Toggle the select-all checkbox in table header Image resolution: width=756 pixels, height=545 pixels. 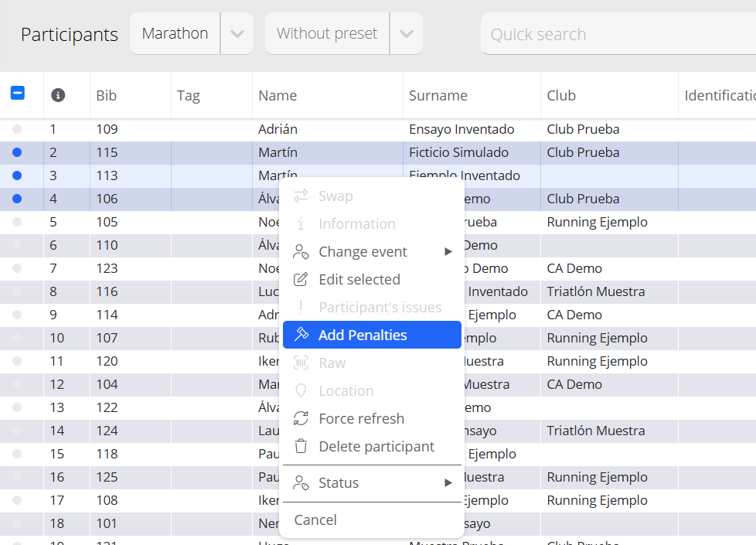18,93
